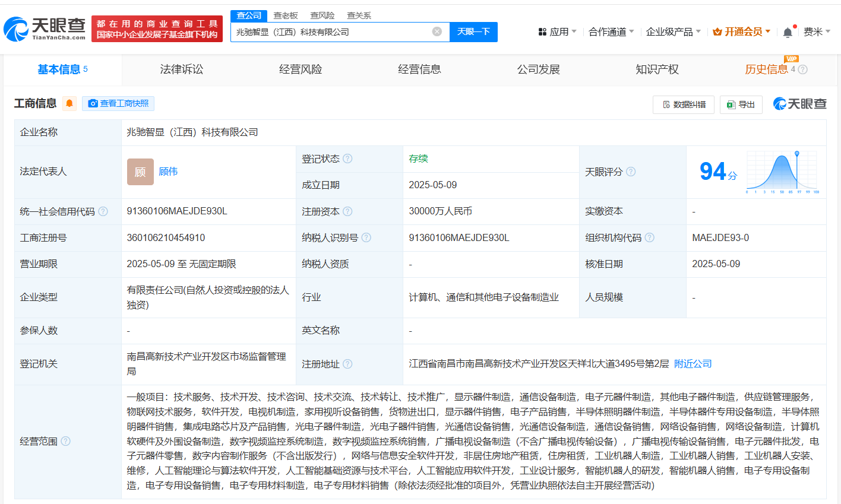The image size is (841, 504).
Task: Click help icon next to 经营范围
Action: (x=66, y=441)
